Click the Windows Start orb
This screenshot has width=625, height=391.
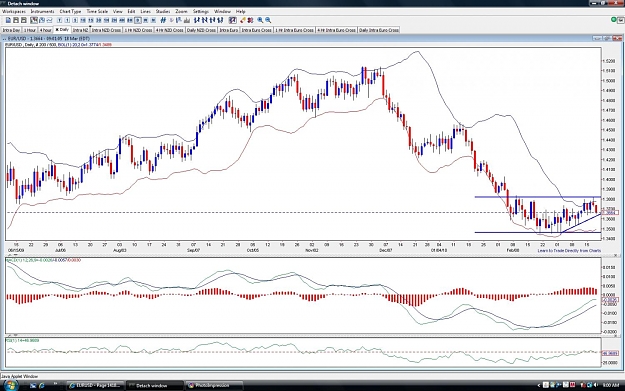(x=10, y=385)
